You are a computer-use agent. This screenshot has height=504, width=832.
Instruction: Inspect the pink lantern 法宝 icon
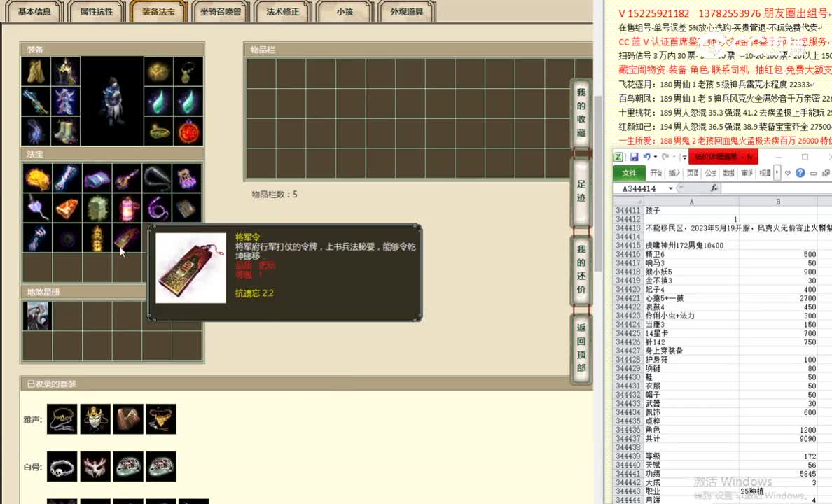pyautogui.click(x=127, y=208)
